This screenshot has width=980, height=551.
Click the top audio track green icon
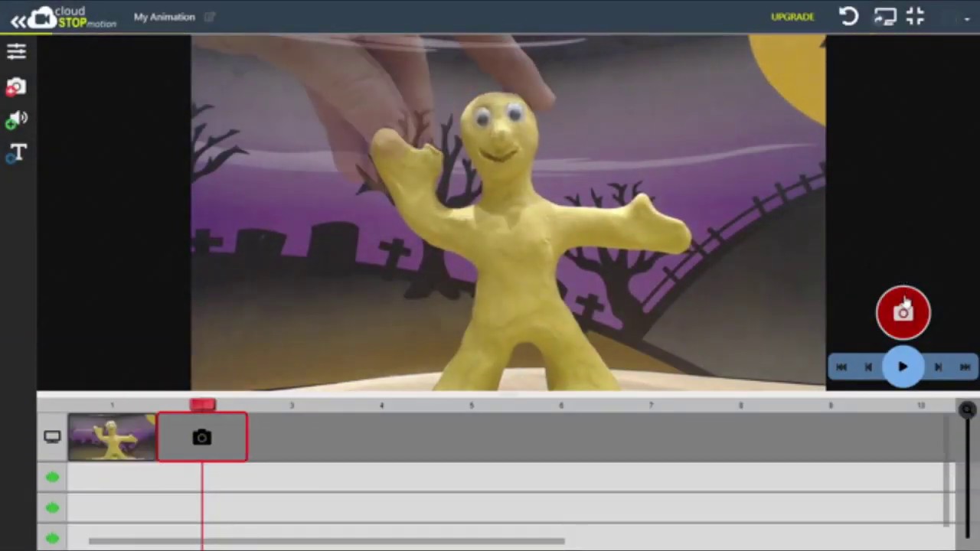pyautogui.click(x=52, y=478)
